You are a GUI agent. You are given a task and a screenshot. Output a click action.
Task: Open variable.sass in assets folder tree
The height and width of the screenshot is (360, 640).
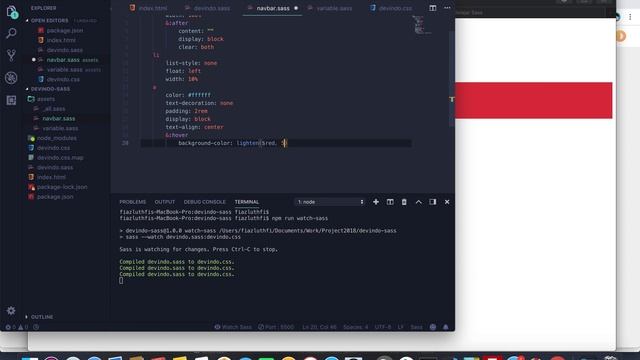tap(60, 128)
